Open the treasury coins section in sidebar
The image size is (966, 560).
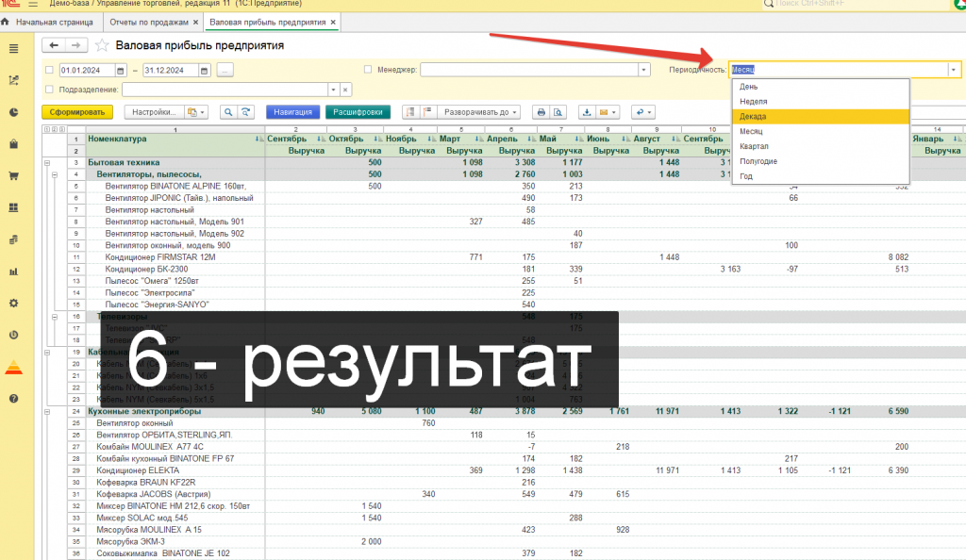pyautogui.click(x=13, y=240)
